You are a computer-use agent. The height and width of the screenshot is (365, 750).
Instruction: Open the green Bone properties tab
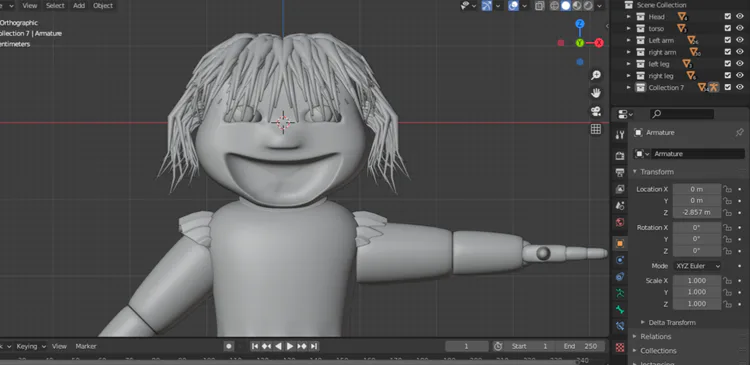(620, 310)
